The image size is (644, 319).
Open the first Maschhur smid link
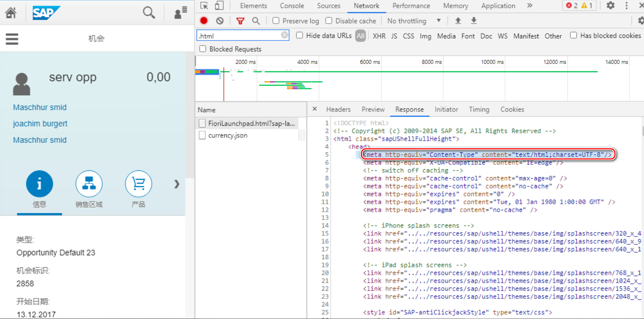point(40,107)
